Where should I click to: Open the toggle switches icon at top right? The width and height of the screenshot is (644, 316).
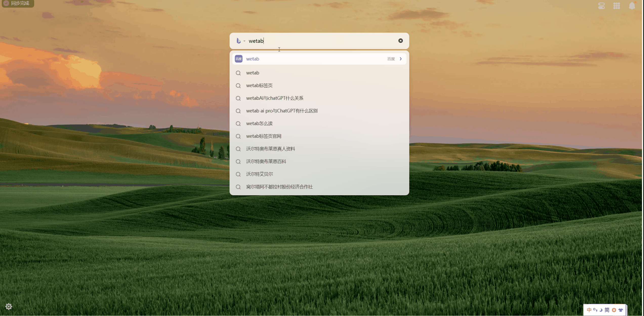click(601, 6)
